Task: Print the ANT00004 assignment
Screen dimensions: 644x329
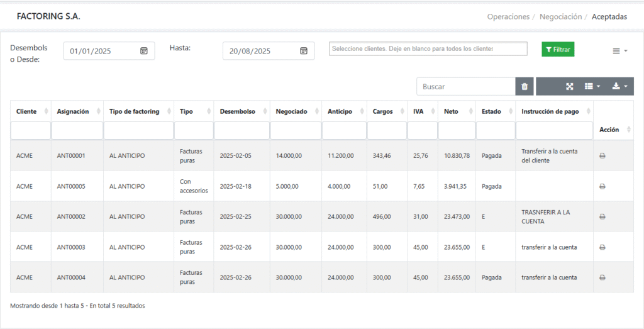Action: pyautogui.click(x=602, y=277)
